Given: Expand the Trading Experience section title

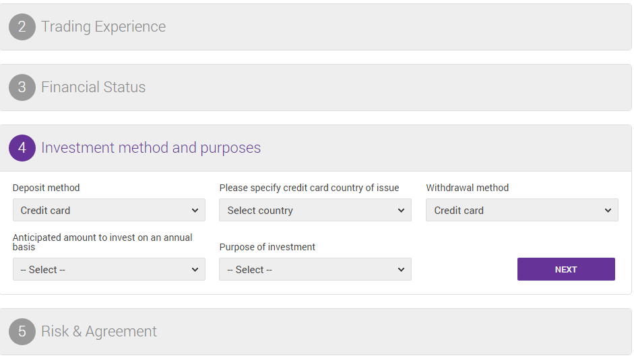Looking at the screenshot, I should (104, 27).
